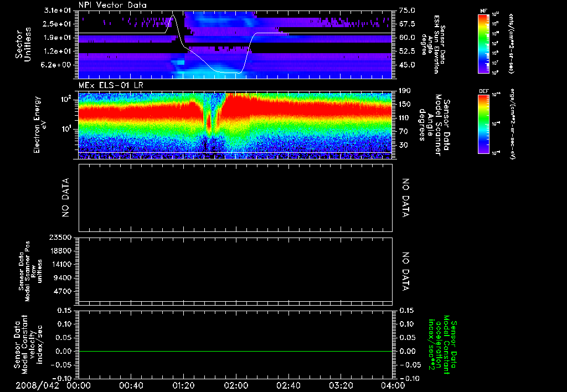Select the 04:00 time axis label
567x392 pixels.
(393, 385)
